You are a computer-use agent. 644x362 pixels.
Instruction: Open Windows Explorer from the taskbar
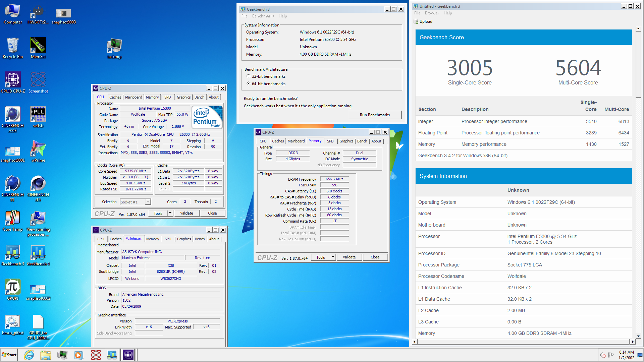point(46,355)
